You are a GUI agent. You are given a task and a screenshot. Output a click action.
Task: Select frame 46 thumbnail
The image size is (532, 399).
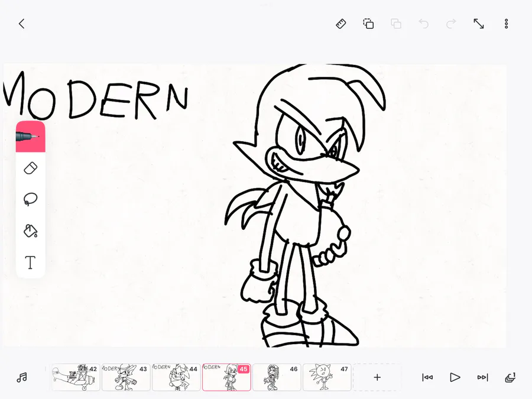pos(277,377)
